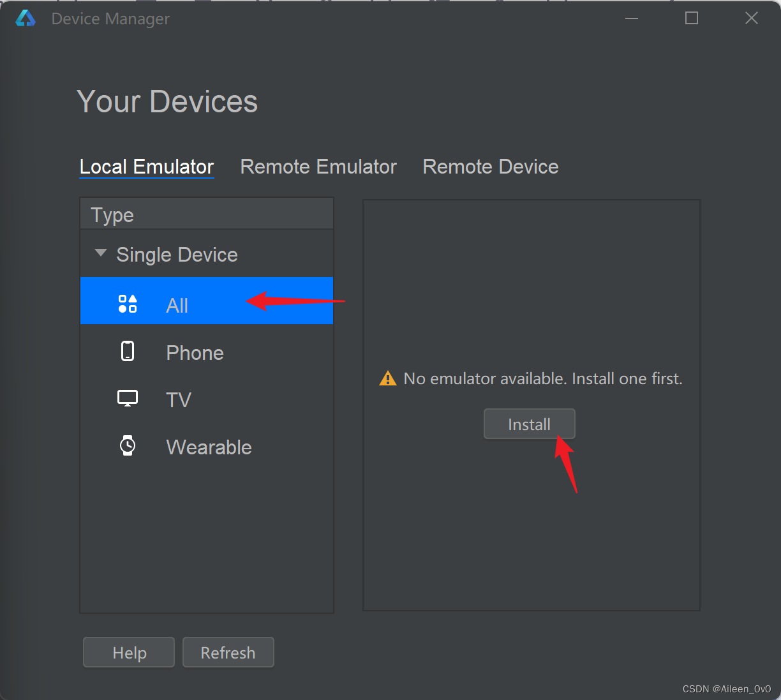Screen dimensions: 781x700
Task: Select the Phone device type icon
Action: coord(128,351)
